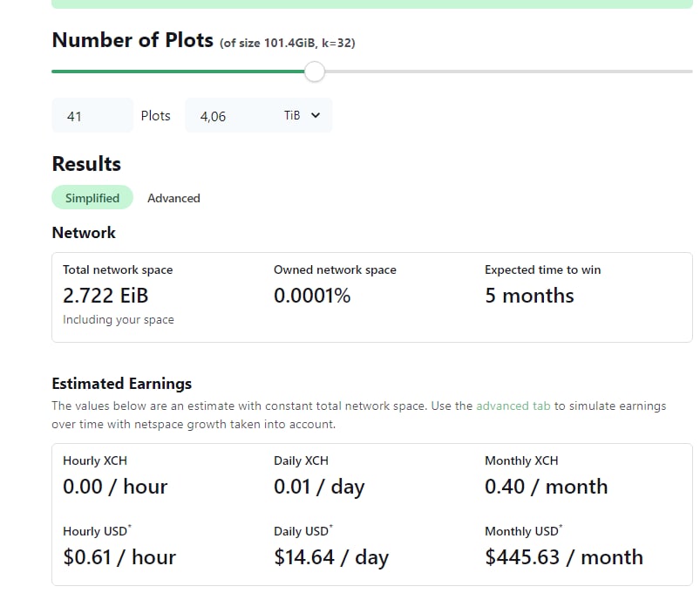
Task: Switch to the Advanced results tab
Action: [173, 198]
